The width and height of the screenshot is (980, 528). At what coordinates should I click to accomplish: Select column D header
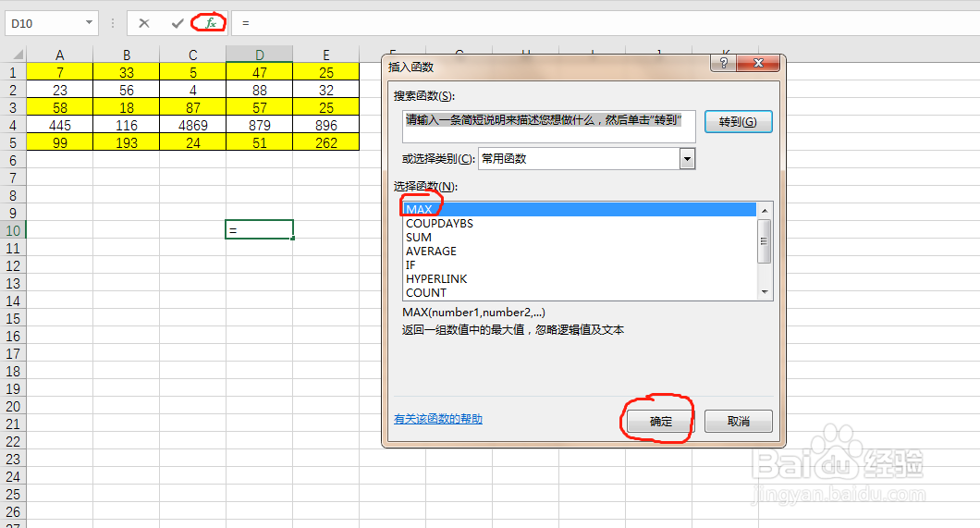point(260,55)
